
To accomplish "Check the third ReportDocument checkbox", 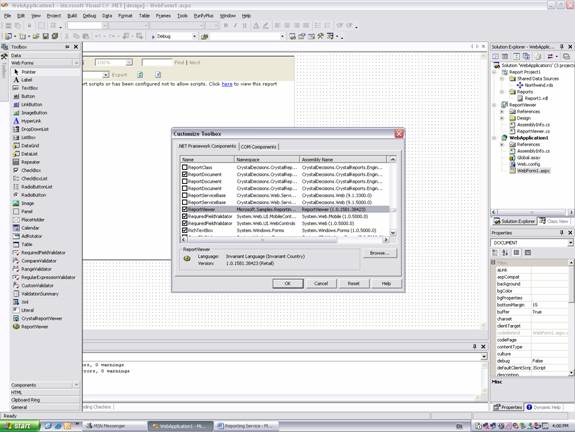I will tap(185, 188).
